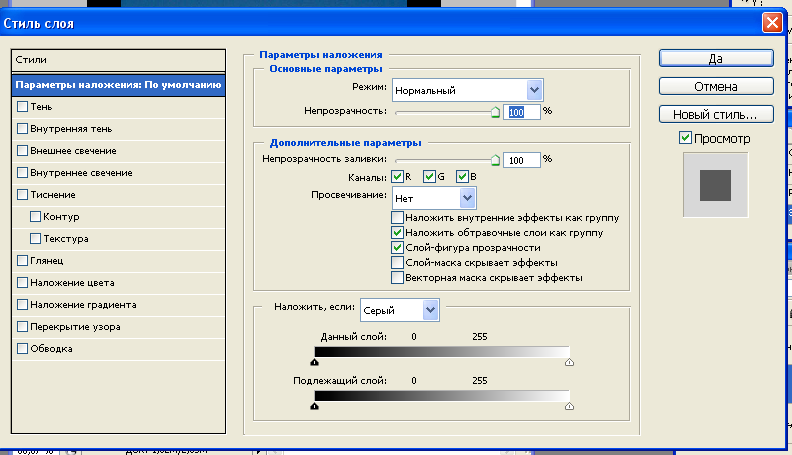This screenshot has width=792, height=455.
Task: Uncheck the G channel checkbox
Action: [429, 176]
